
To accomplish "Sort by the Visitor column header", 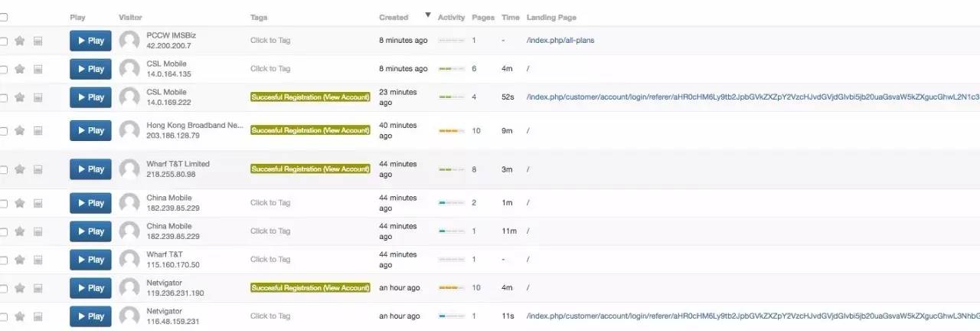I will point(130,17).
